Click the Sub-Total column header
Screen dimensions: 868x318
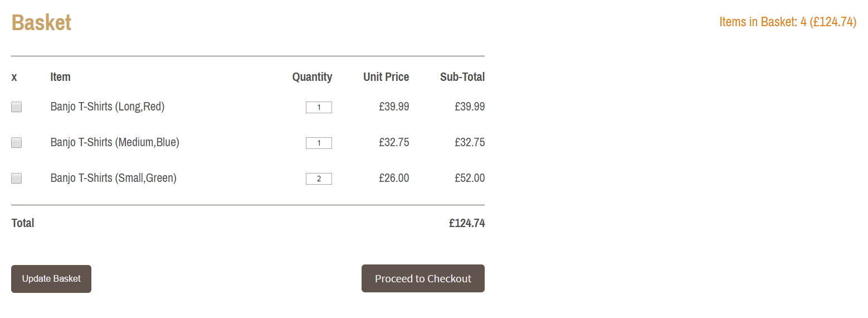[x=462, y=77]
